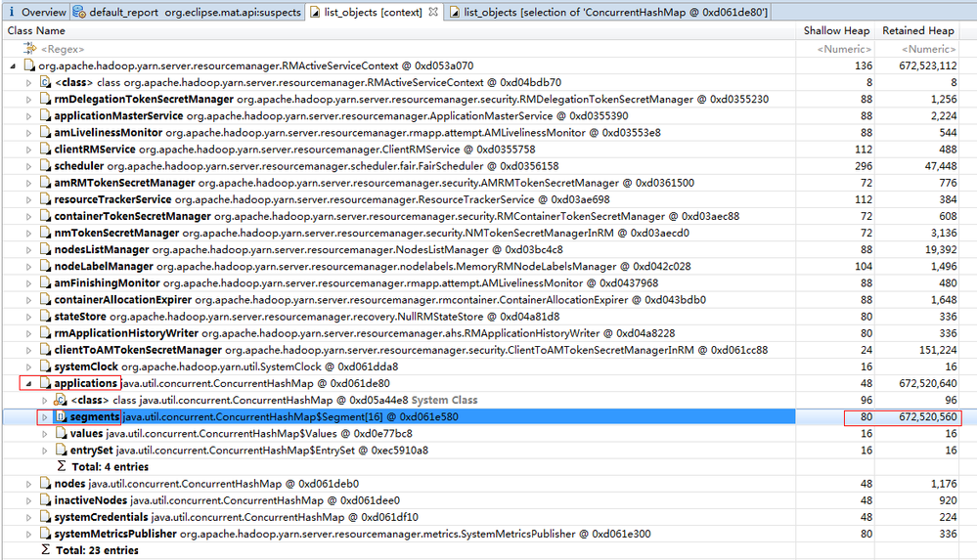Viewport: 977px width, 560px height.
Task: Sort by Shallow Heap column header
Action: pyautogui.click(x=836, y=30)
